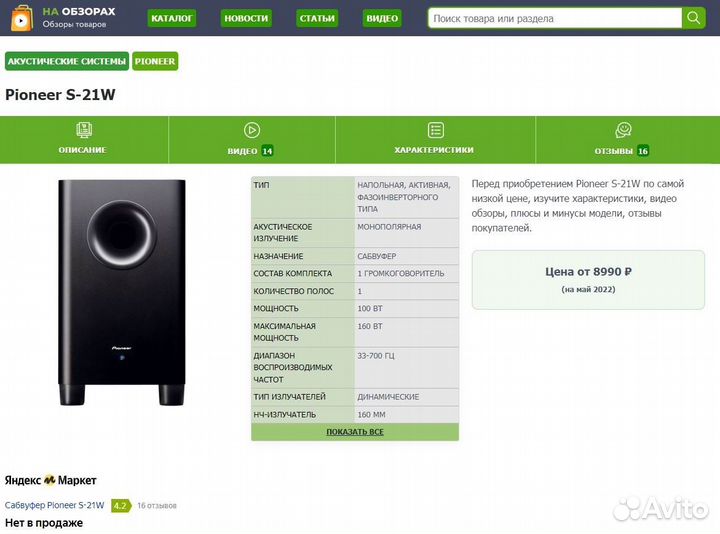Focus the Поиск товара search field
Image resolution: width=720 pixels, height=534 pixels.
(x=555, y=18)
